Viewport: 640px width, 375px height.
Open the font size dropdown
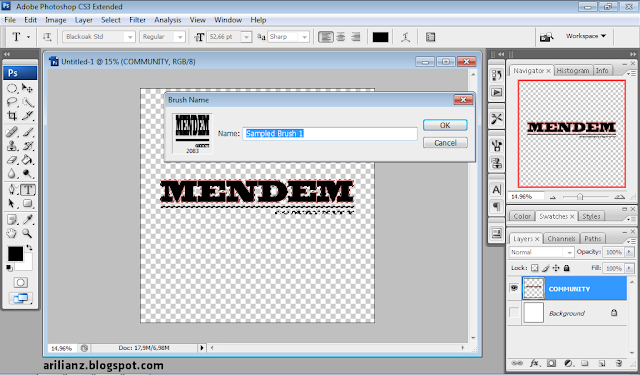(246, 37)
